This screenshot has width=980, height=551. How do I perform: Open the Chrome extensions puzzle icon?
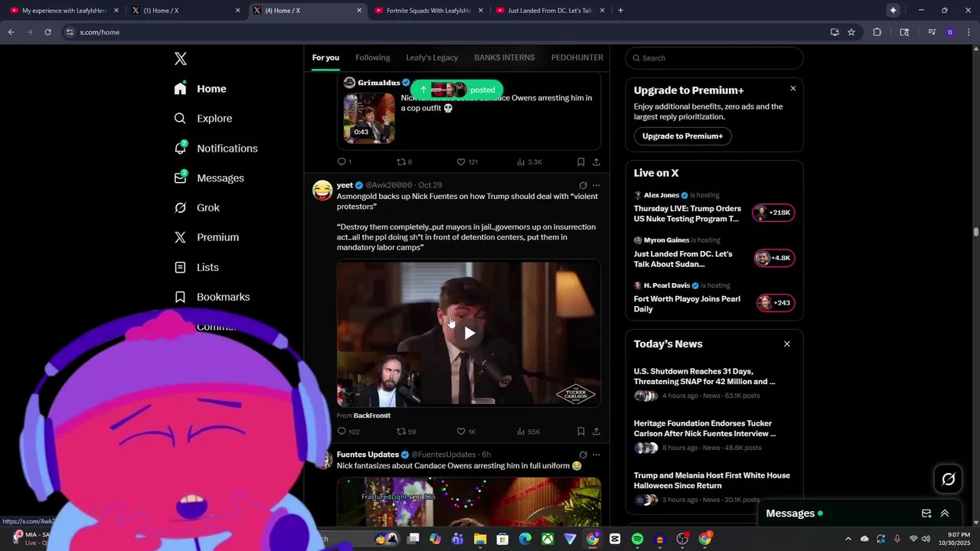point(877,32)
